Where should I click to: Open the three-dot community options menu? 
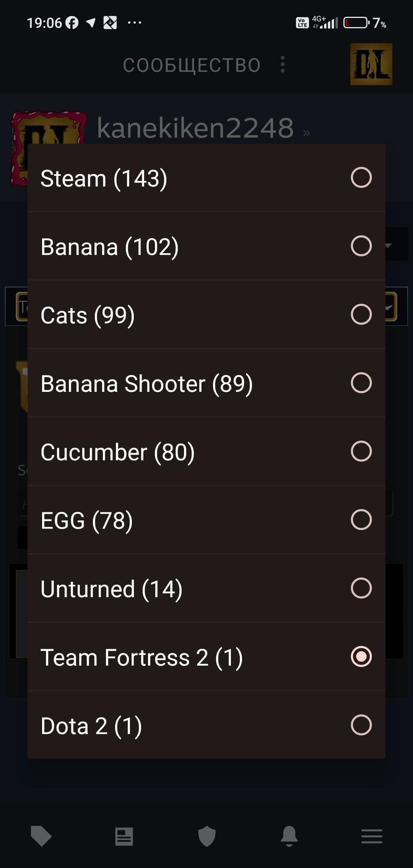click(283, 64)
